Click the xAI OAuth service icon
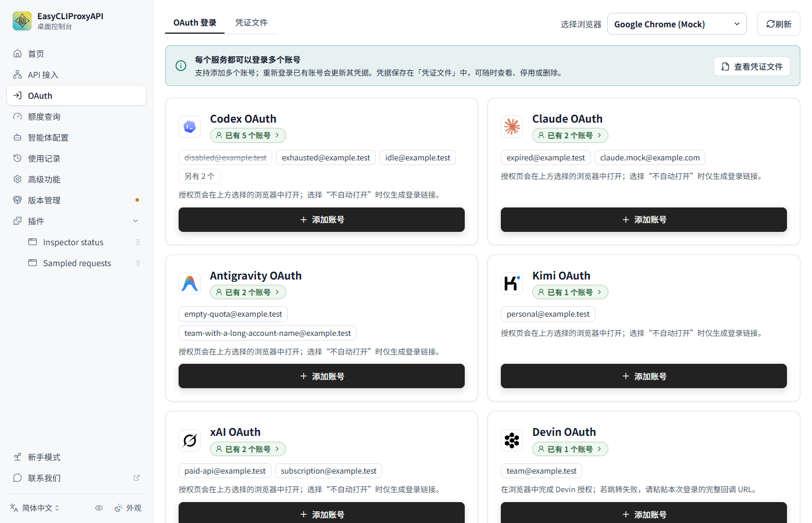The width and height of the screenshot is (812, 523). click(190, 440)
